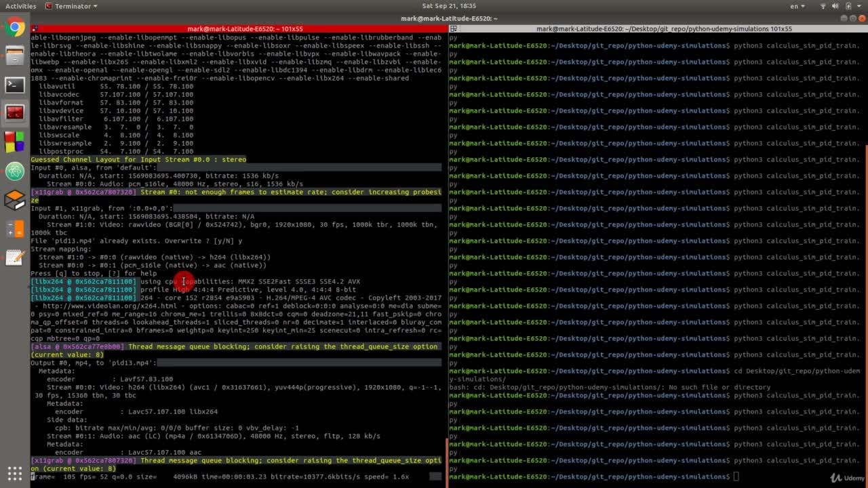This screenshot has width=868, height=488.
Task: Open the 'en' keyboard layout dropdown
Action: click(797, 6)
